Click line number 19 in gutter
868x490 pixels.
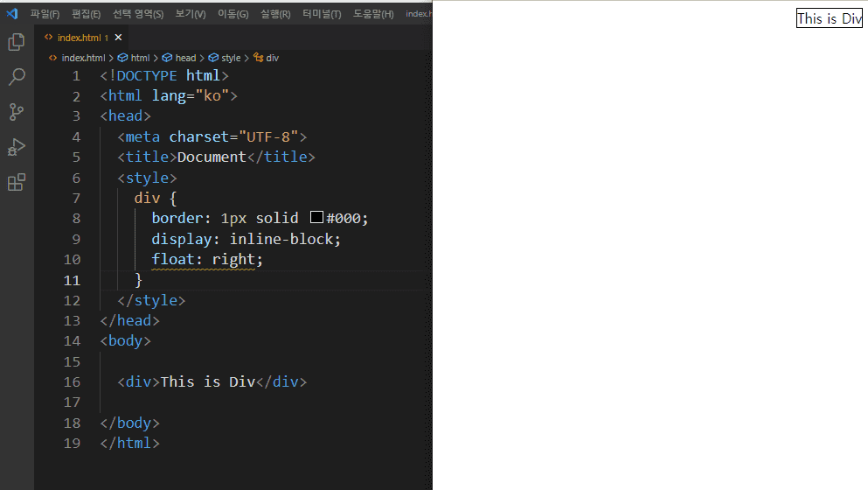[x=72, y=444]
